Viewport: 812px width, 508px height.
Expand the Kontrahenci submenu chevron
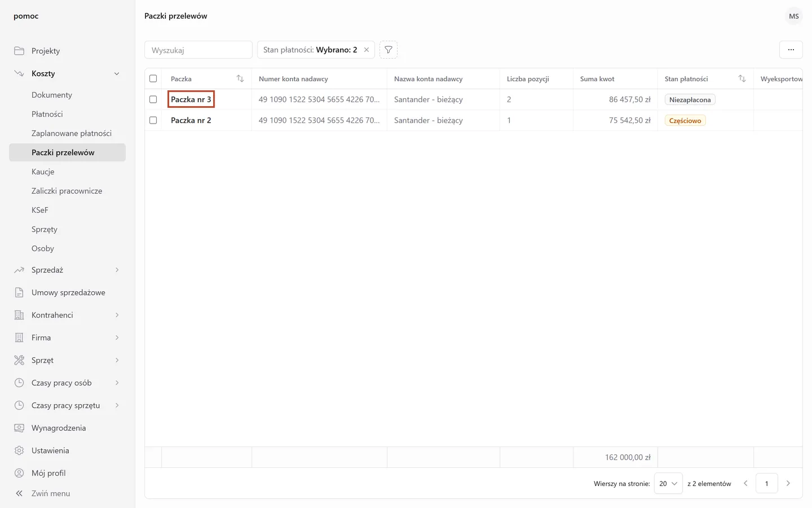(117, 315)
